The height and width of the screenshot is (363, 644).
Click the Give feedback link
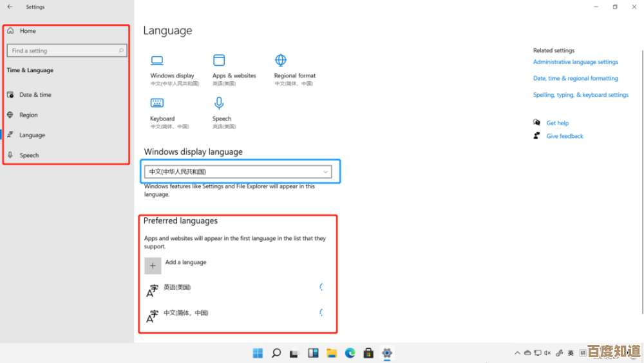(x=565, y=136)
